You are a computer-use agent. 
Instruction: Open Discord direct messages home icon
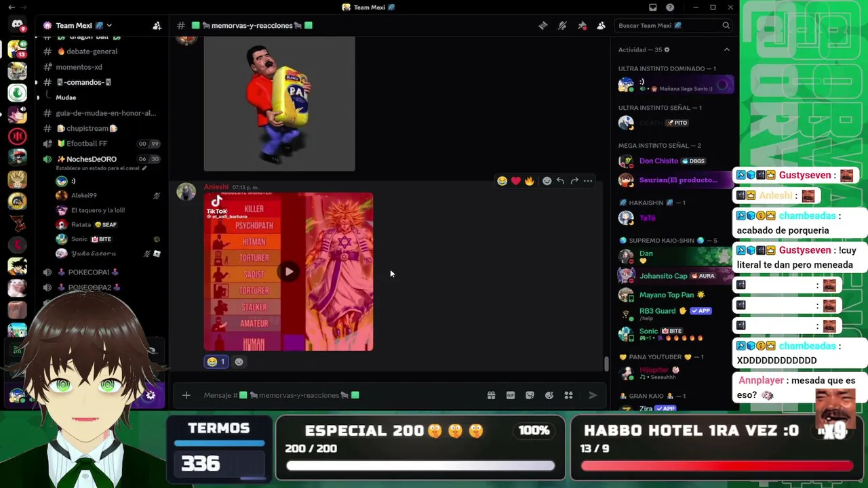[17, 25]
